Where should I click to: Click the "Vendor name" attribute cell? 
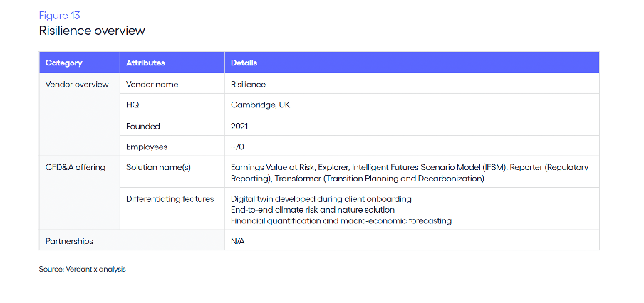click(152, 84)
